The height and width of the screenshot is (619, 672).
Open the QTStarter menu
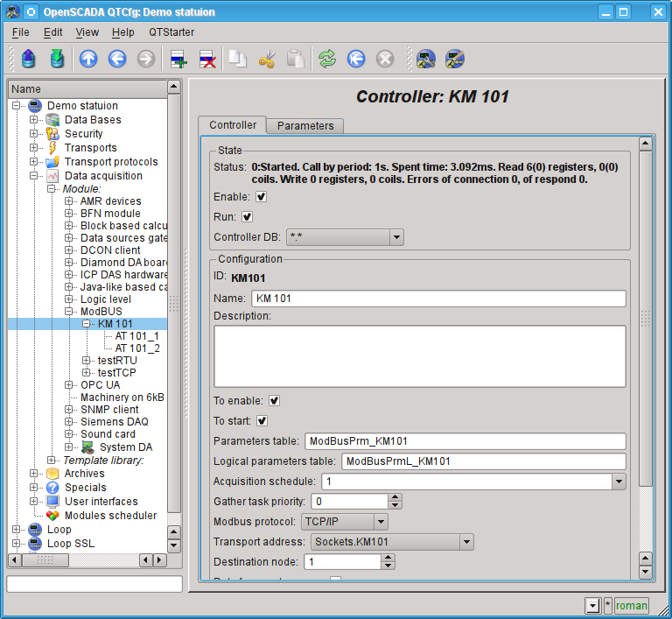pyautogui.click(x=171, y=32)
